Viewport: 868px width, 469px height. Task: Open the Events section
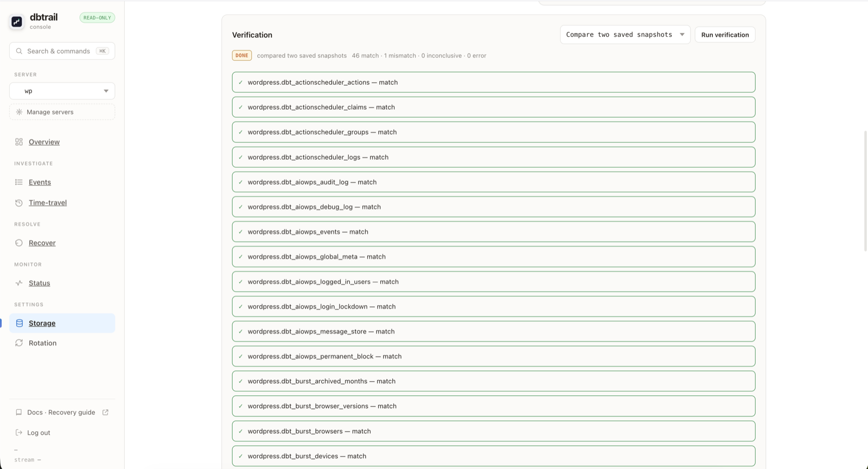pyautogui.click(x=40, y=182)
